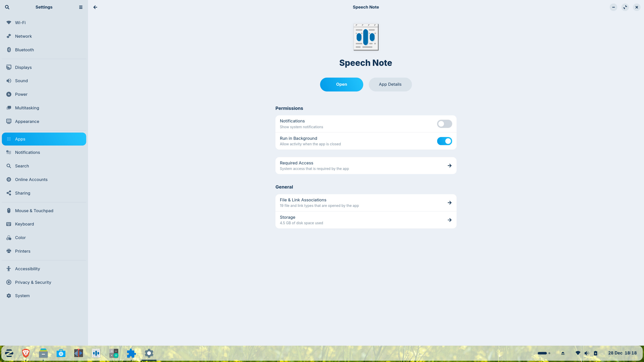Click the Zorin start menu icon
644x362 pixels.
coord(9,353)
